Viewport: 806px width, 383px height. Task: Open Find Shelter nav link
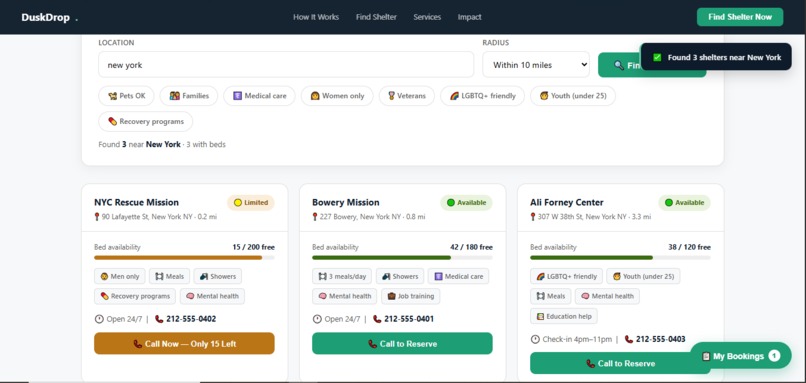[x=376, y=17]
